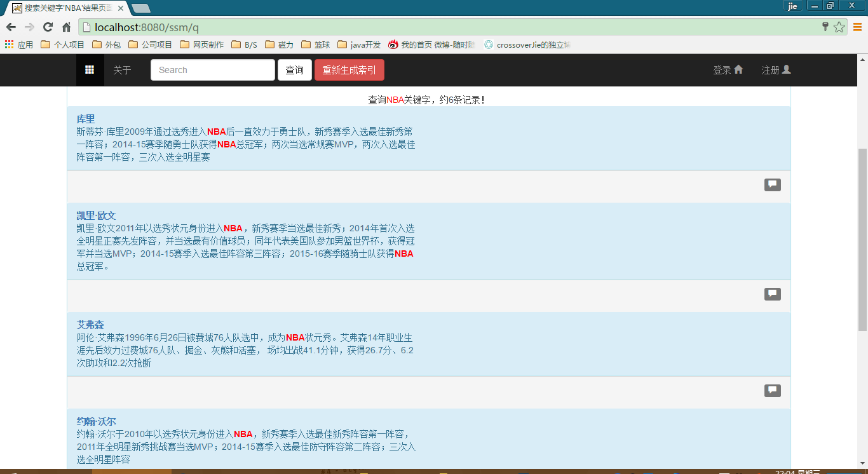868x474 pixels.
Task: Click the 查询 button
Action: pyautogui.click(x=294, y=70)
